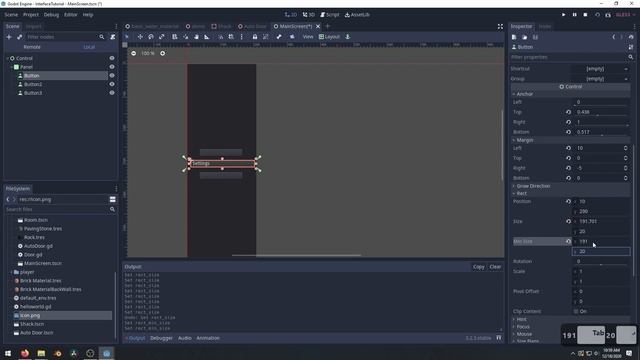Stop the running project
The image size is (640, 360).
(x=585, y=15)
